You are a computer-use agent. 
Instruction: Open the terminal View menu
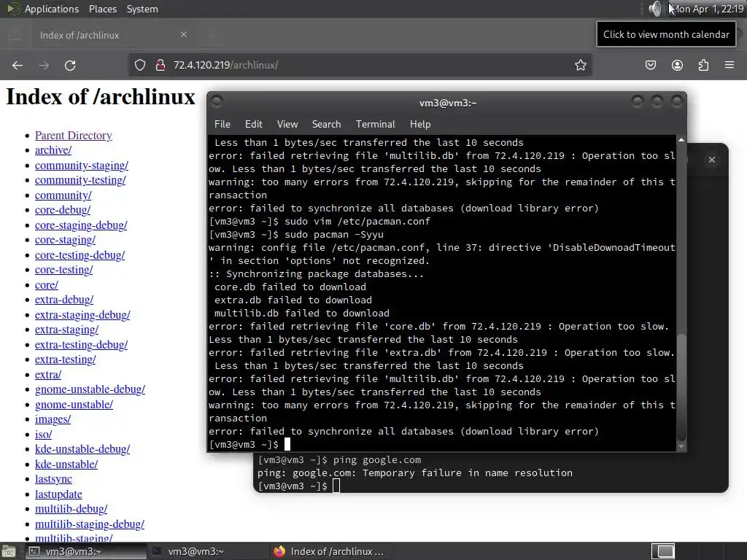(x=287, y=124)
